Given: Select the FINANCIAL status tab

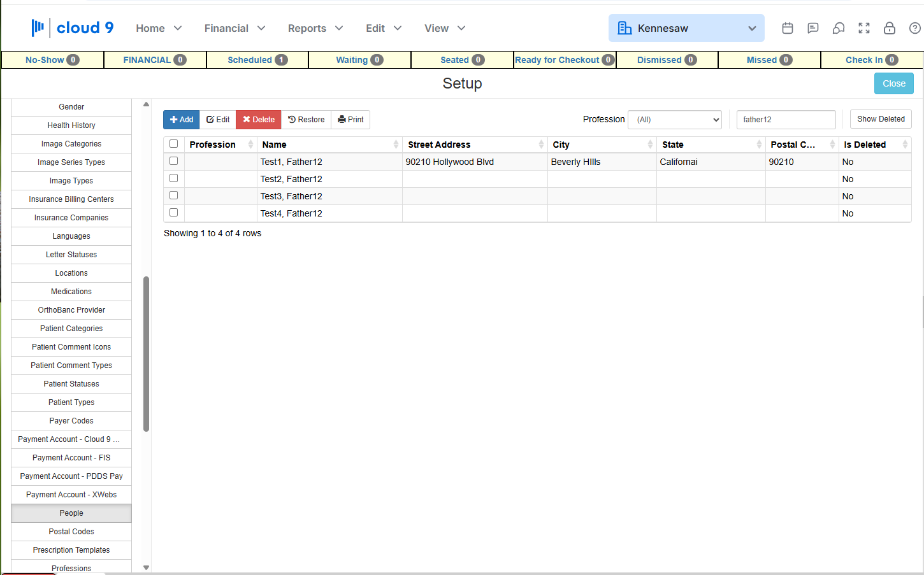Looking at the screenshot, I should click(x=155, y=60).
